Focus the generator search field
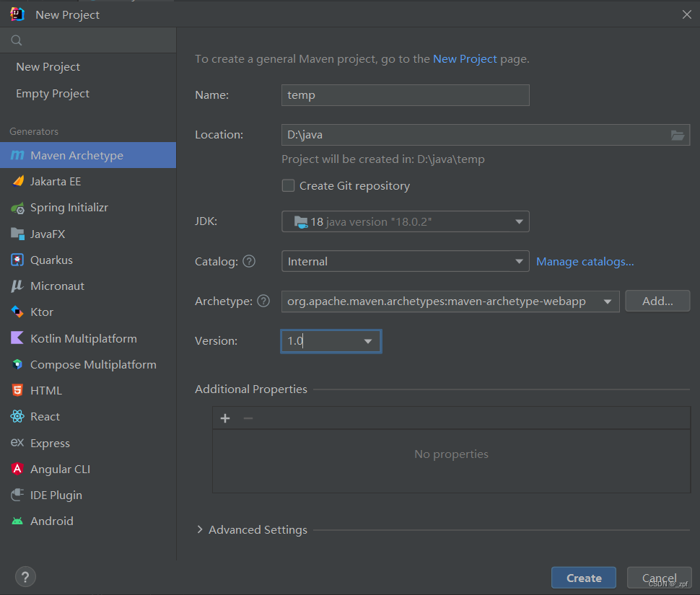This screenshot has height=595, width=700. pos(88,40)
